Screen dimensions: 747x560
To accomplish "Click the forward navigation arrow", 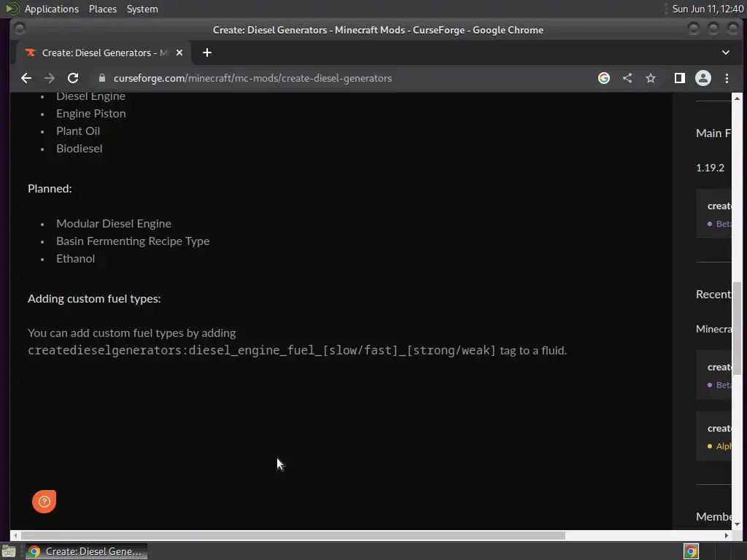I will pos(50,78).
